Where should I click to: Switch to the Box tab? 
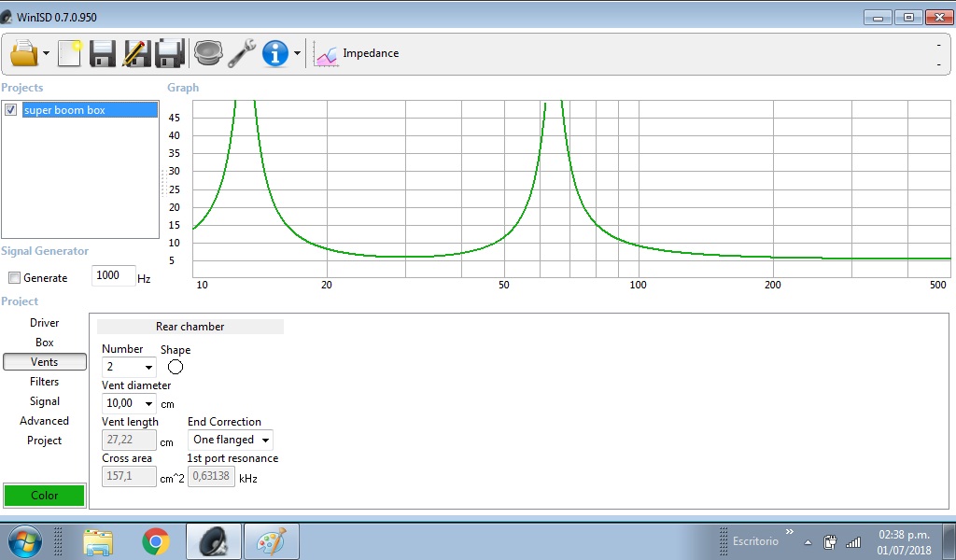pos(45,343)
